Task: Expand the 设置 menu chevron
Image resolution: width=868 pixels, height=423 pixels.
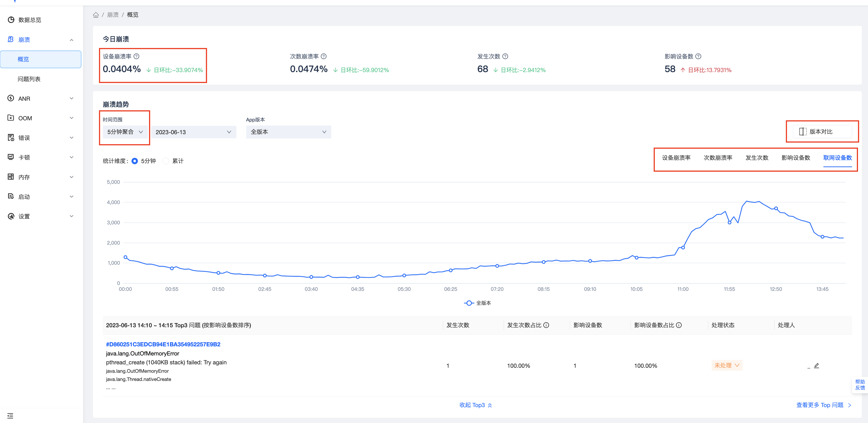Action: [71, 216]
